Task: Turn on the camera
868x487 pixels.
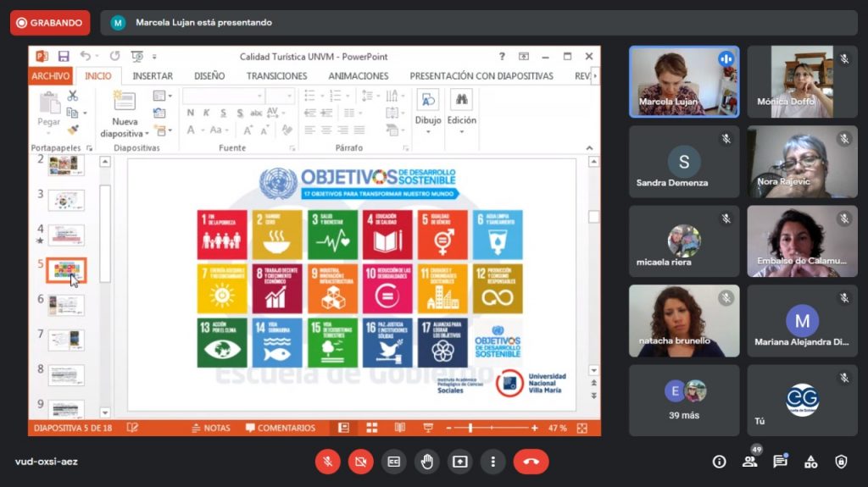Action: point(361,462)
